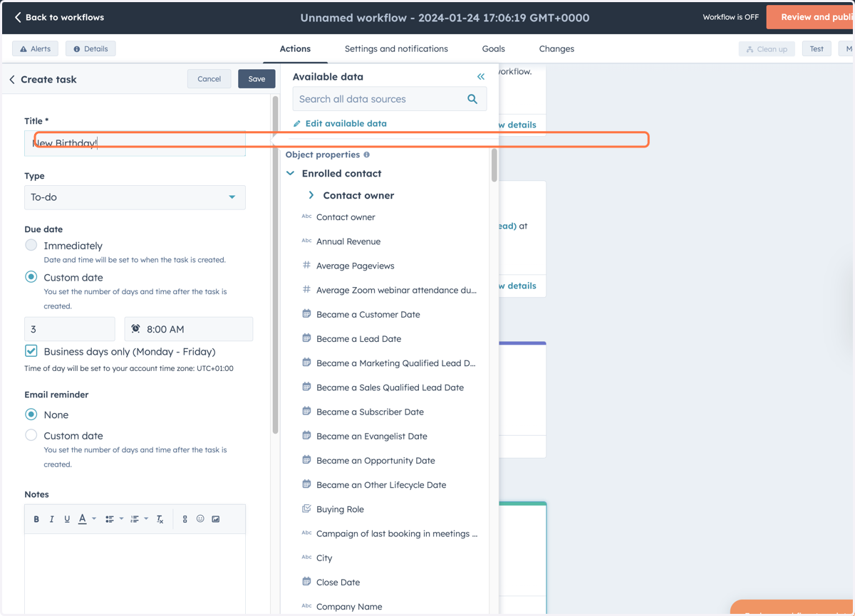
Task: Open the numbered list style dropdown arrow
Action: (146, 518)
